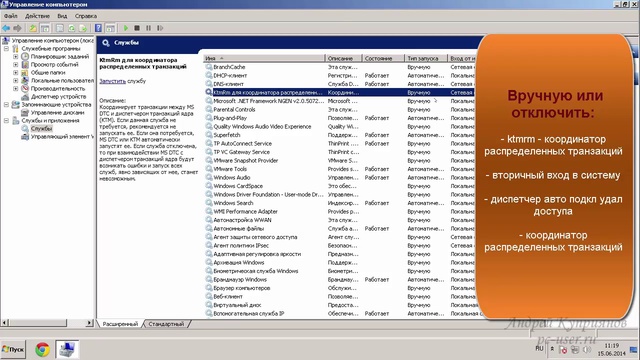Screen dimensions: 640x360
Task: Click the Back arrow in the toolbar
Action: point(6,28)
